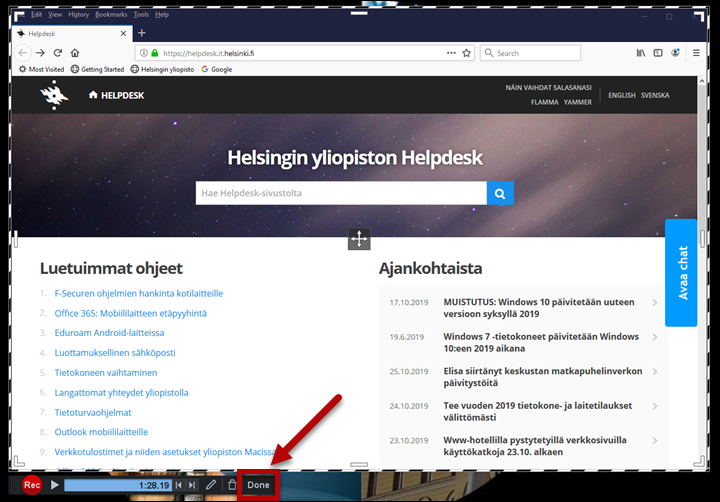Open site information icon in address bar
Screen dimensions: 720x502
pyautogui.click(x=144, y=53)
